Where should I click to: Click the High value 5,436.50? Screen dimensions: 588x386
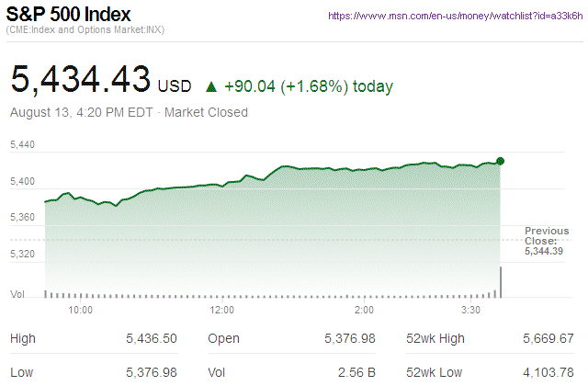pyautogui.click(x=152, y=338)
